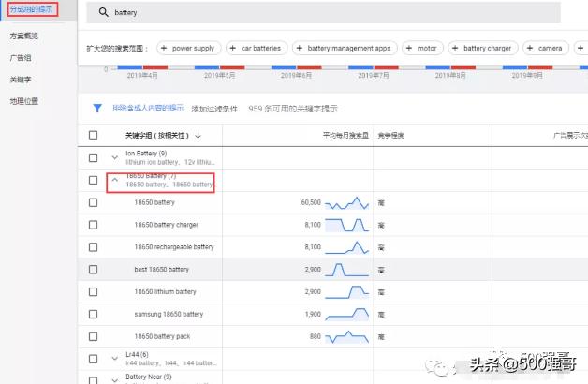Collapse the 18650 Battery (7) group
Image resolution: width=588 pixels, height=384 pixels.
point(115,180)
